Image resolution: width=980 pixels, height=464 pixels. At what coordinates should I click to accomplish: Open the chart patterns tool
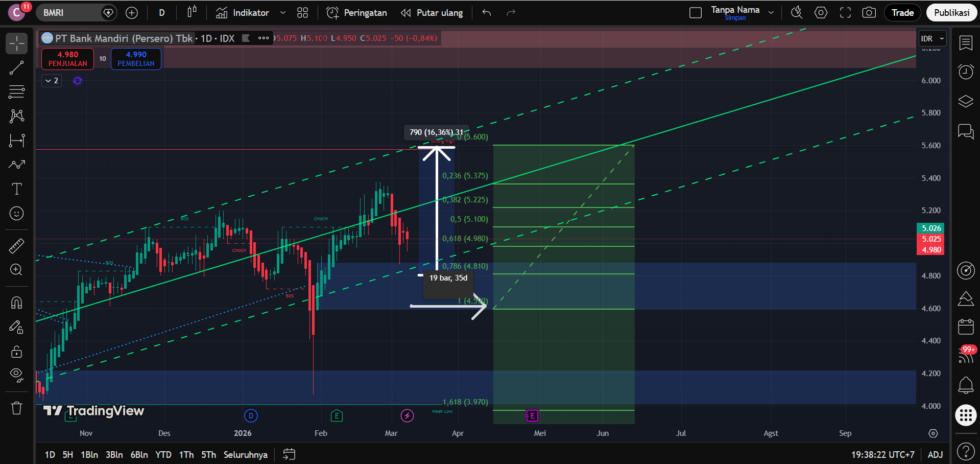pos(17,116)
